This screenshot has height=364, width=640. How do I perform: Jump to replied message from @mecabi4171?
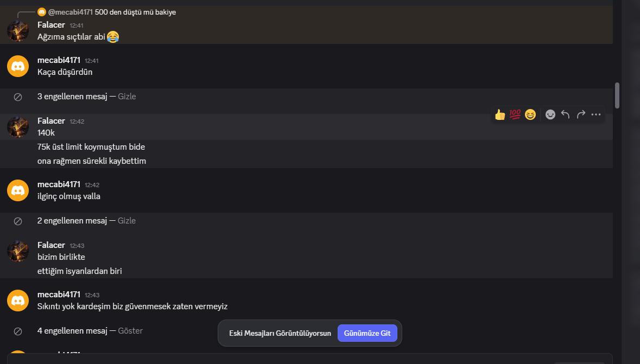pyautogui.click(x=112, y=12)
